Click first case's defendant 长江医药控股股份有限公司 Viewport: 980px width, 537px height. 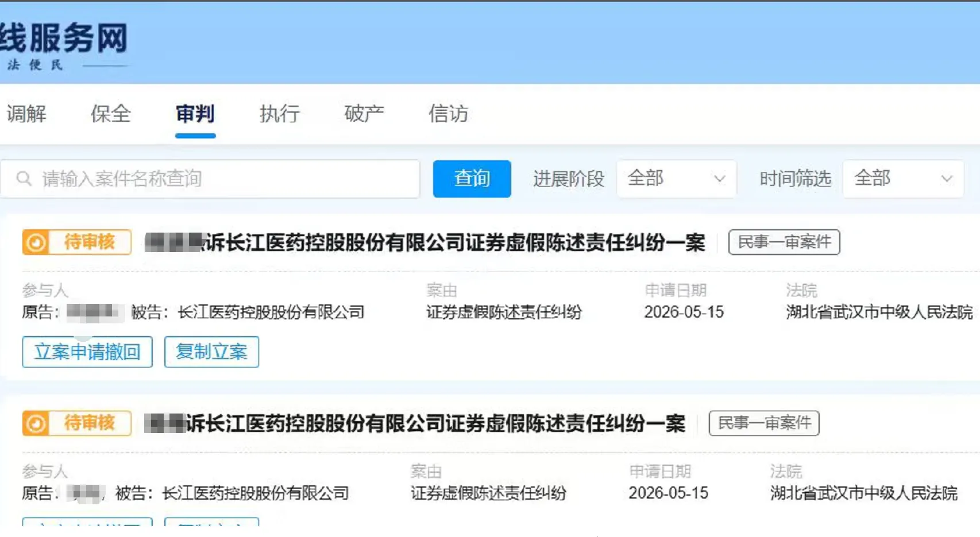[271, 312]
